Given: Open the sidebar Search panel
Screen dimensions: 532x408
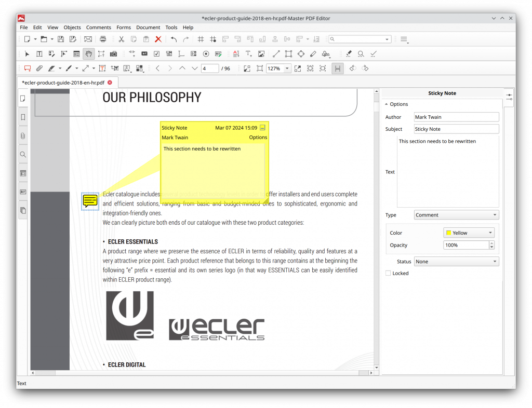Looking at the screenshot, I should (22, 154).
